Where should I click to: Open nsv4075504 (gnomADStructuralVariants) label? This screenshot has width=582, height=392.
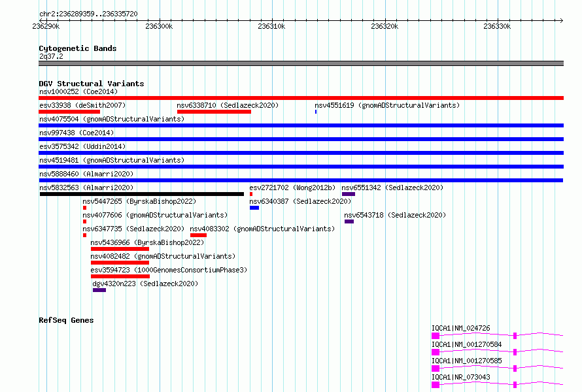click(112, 119)
